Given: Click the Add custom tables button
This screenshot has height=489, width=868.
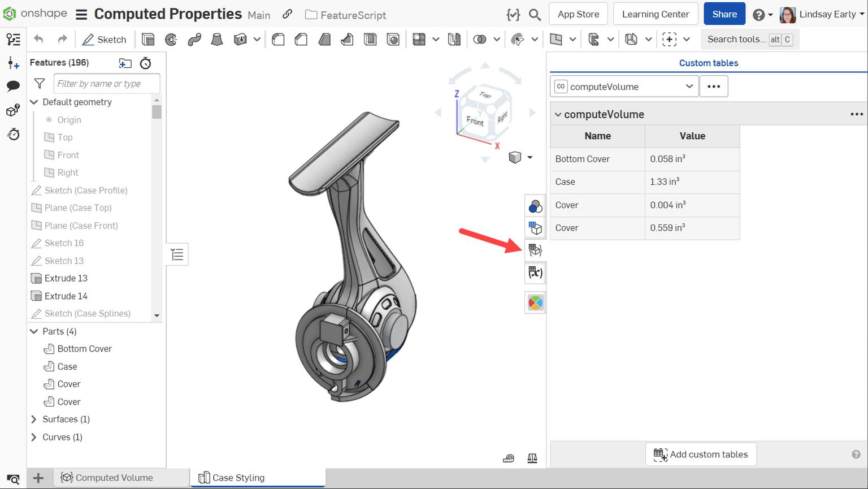Looking at the screenshot, I should coord(701,454).
